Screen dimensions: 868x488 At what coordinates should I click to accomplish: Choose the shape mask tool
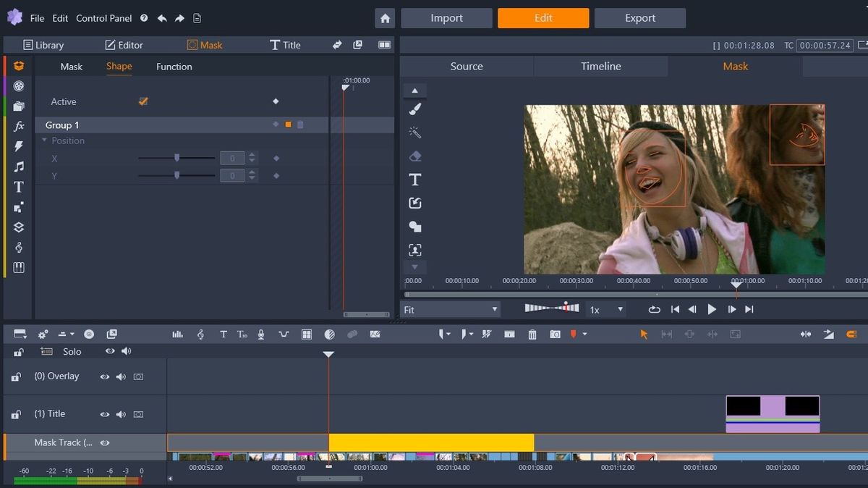click(414, 227)
